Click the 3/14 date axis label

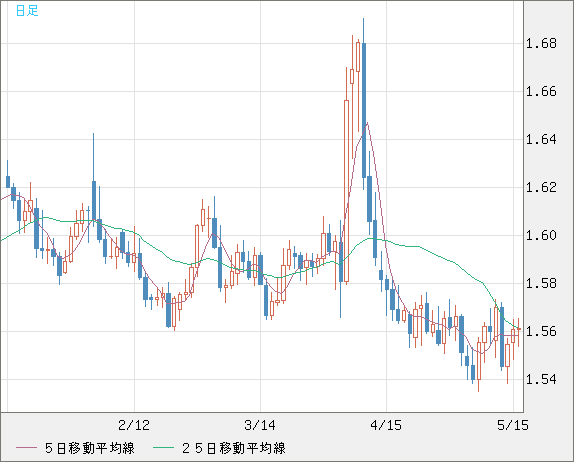(x=260, y=425)
